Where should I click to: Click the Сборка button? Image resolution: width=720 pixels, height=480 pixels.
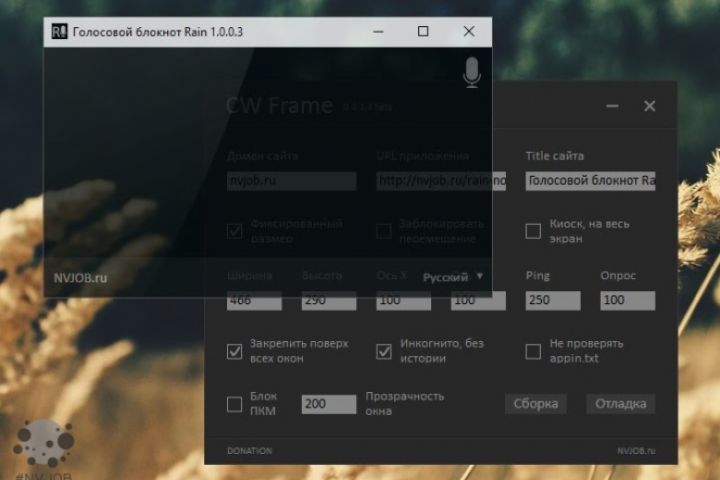(x=536, y=404)
